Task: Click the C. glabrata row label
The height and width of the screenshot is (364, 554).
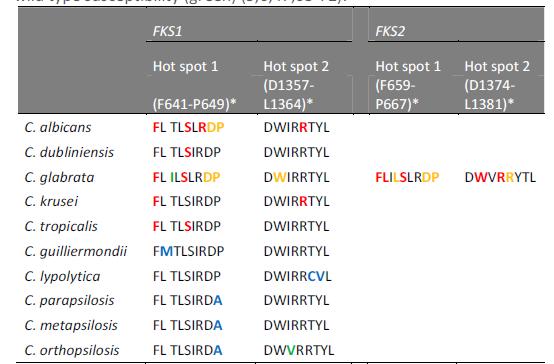Action: point(59,177)
